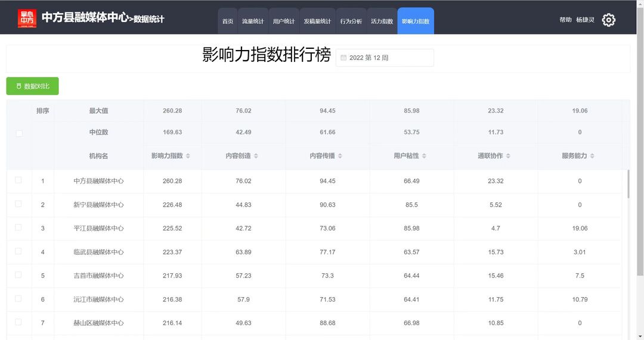
Task: Click the 新宁县融媒体中心 name cell
Action: coord(98,205)
